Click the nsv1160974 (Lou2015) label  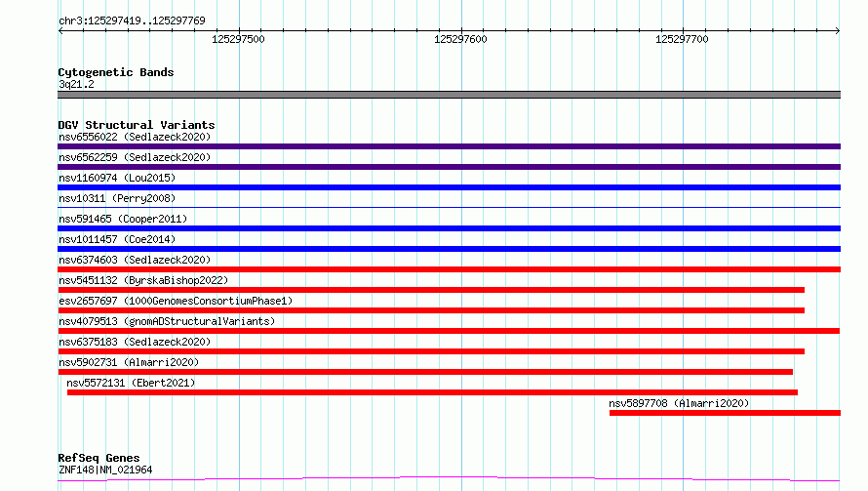pyautogui.click(x=117, y=178)
